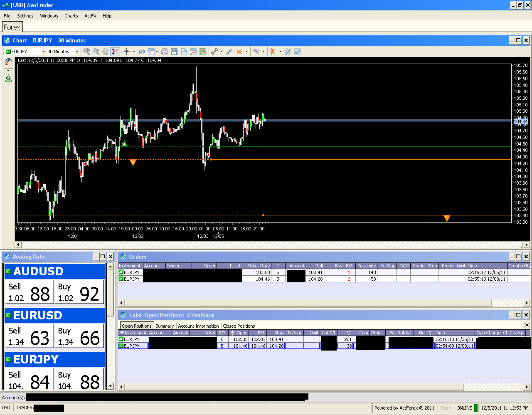
Task: Open the Settings menu
Action: point(25,16)
